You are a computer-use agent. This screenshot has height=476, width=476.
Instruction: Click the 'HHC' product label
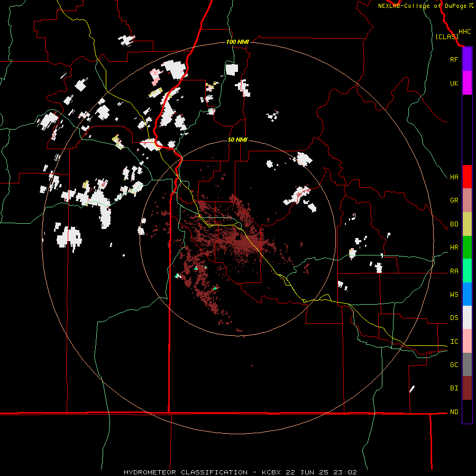[465, 32]
